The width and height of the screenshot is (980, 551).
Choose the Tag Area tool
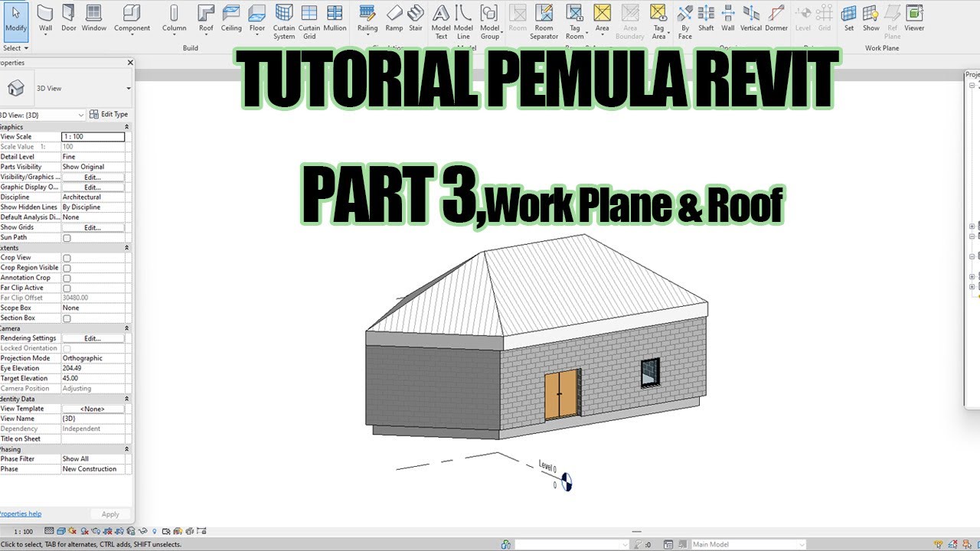pyautogui.click(x=658, y=21)
